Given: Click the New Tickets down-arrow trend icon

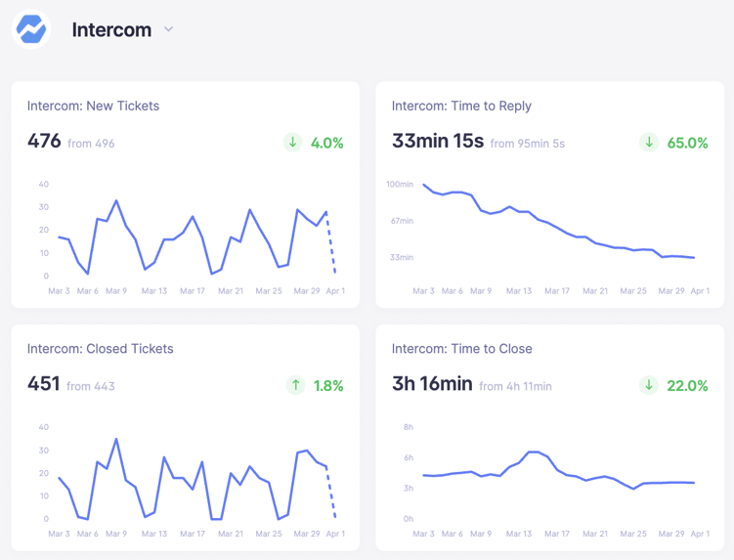Looking at the screenshot, I should click(292, 143).
